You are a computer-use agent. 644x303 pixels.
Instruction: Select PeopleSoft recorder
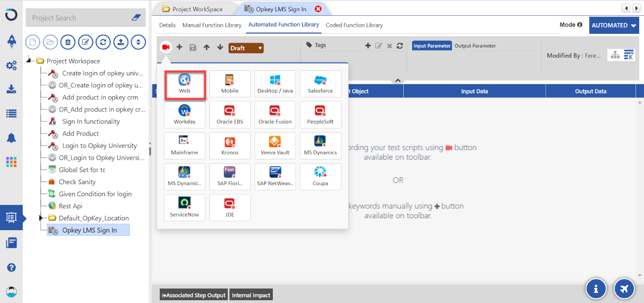pos(320,115)
